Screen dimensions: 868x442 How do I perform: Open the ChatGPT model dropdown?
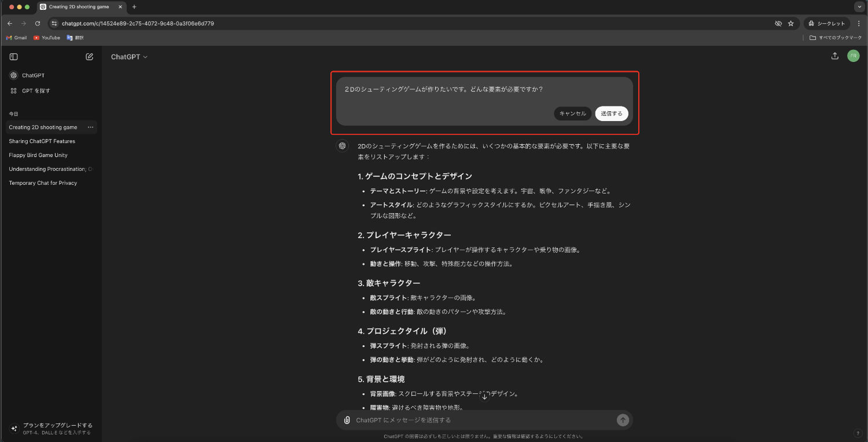[129, 57]
